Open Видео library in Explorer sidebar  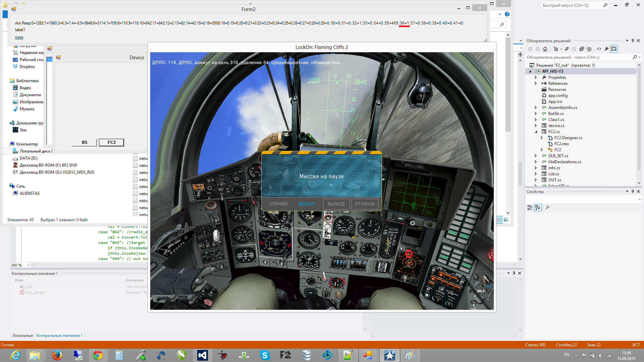coord(25,88)
